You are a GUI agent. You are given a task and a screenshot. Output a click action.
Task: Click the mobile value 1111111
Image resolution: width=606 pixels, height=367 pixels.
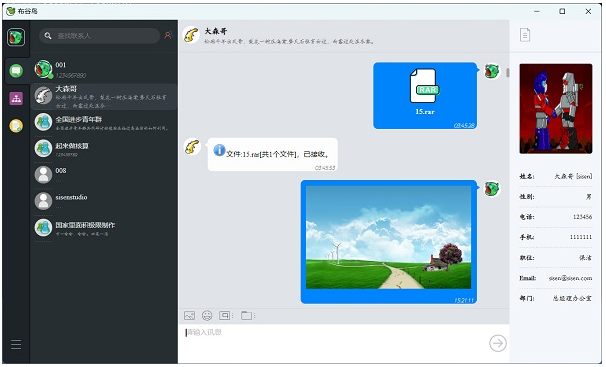click(x=581, y=237)
